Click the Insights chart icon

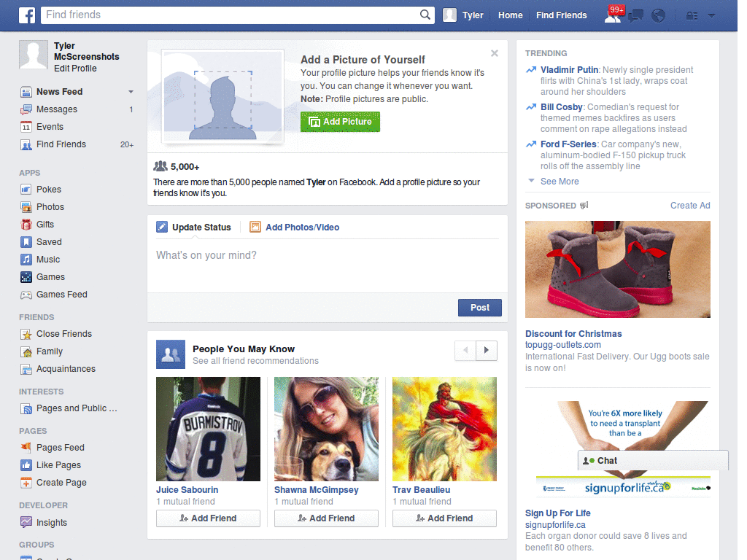(26, 522)
